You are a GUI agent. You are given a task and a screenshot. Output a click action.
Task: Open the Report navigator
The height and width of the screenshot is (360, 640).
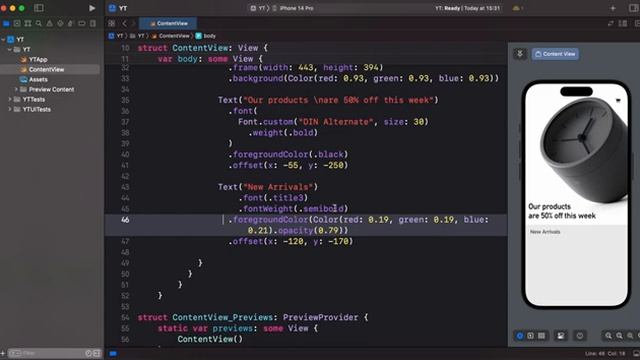coord(93,24)
